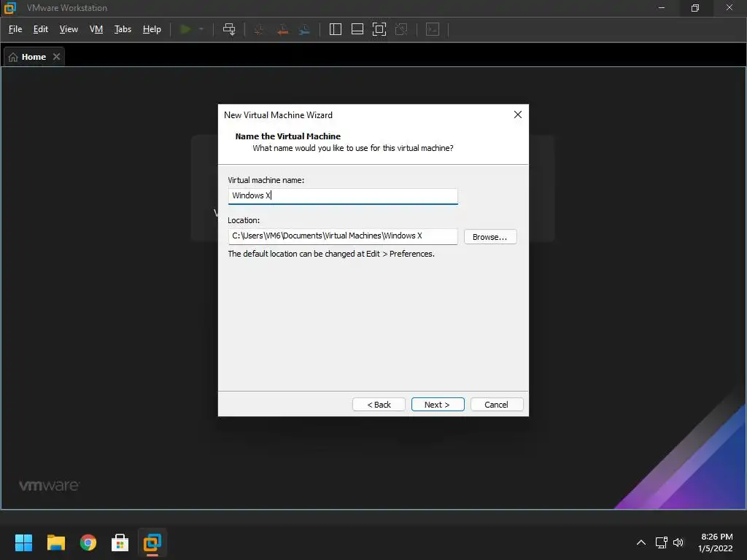The width and height of the screenshot is (747, 560).
Task: Click the Browse... button
Action: [490, 237]
